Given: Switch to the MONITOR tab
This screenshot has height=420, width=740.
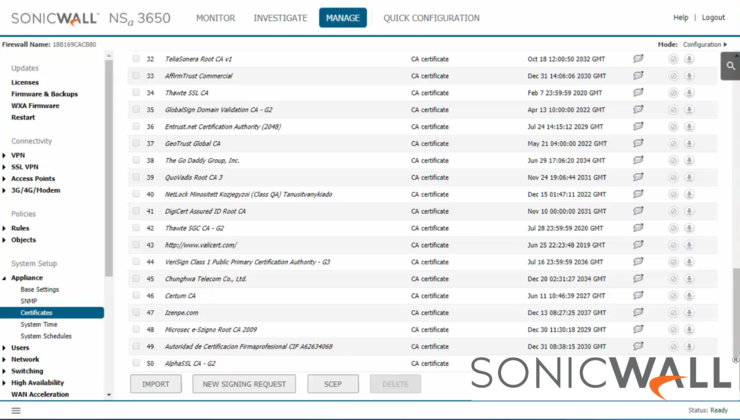Looking at the screenshot, I should 216,18.
